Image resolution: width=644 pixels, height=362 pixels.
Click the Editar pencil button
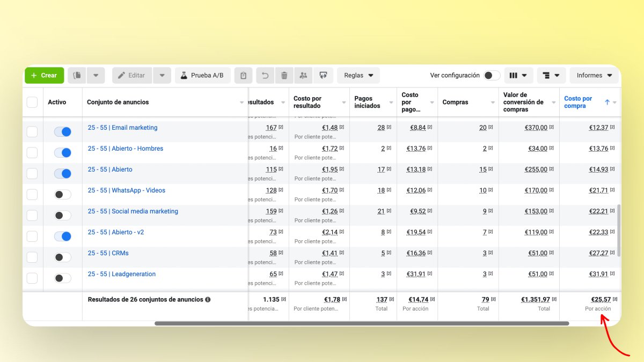[132, 76]
